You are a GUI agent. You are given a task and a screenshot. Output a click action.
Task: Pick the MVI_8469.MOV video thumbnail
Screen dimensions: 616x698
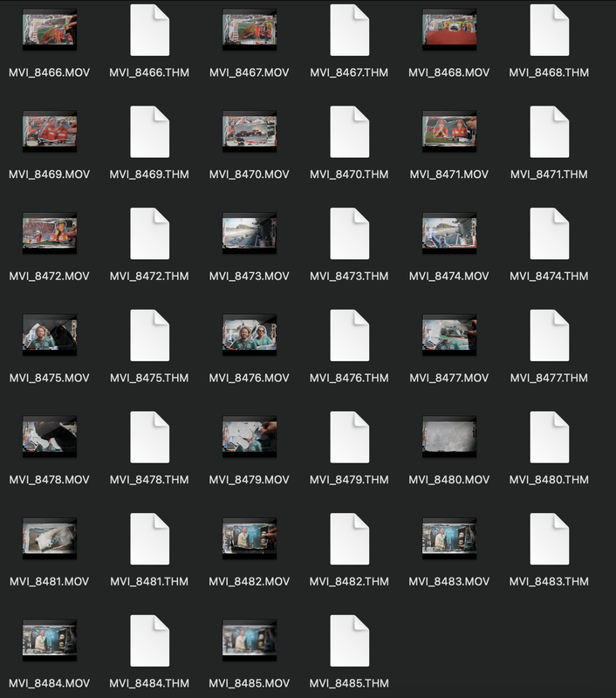pyautogui.click(x=50, y=132)
